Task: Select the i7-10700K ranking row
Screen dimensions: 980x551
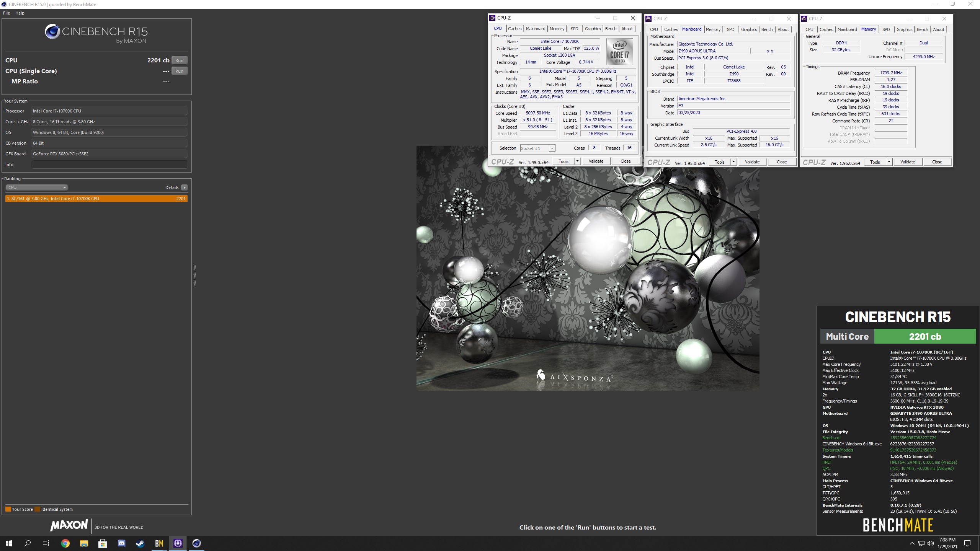Action: (96, 199)
